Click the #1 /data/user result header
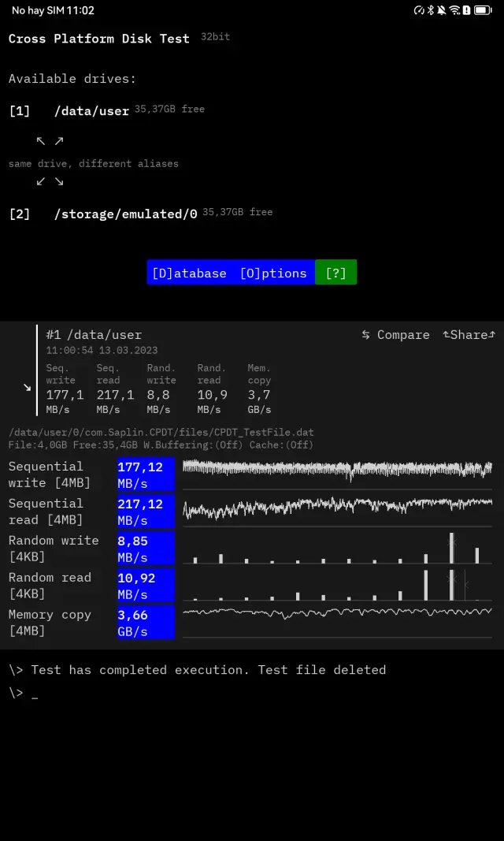The height and width of the screenshot is (841, 504). point(94,335)
